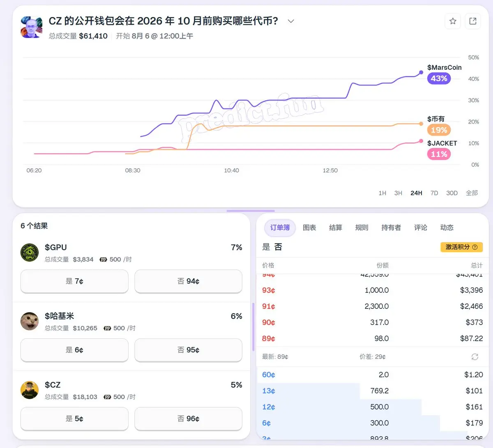Select the 12¢ bid row
This screenshot has height=448, width=493.
point(372,407)
